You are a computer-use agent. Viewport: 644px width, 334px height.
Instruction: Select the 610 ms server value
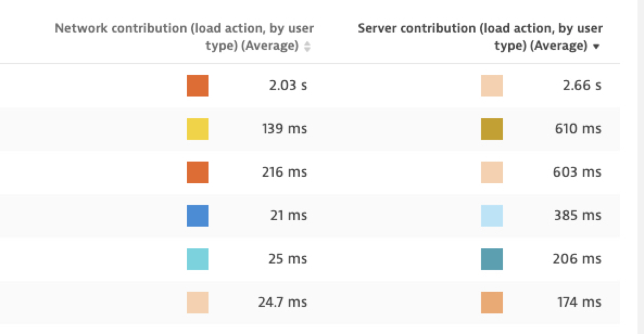(577, 129)
